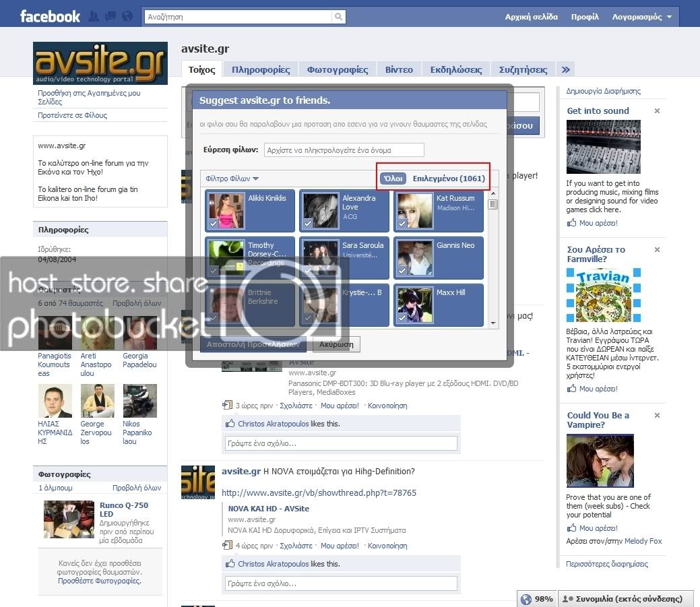Click Ακύρωση to cancel the dialog
Viewport: 700px width, 607px height.
pos(336,344)
